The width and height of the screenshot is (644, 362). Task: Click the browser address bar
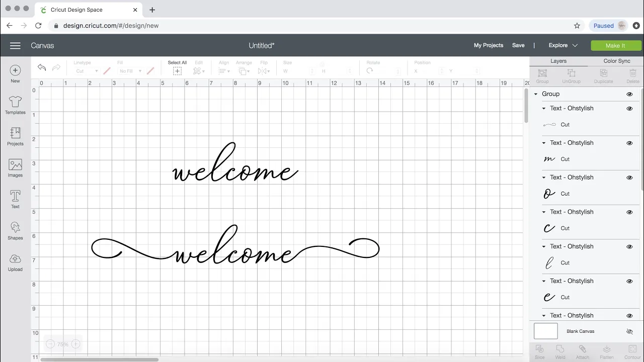(x=312, y=26)
